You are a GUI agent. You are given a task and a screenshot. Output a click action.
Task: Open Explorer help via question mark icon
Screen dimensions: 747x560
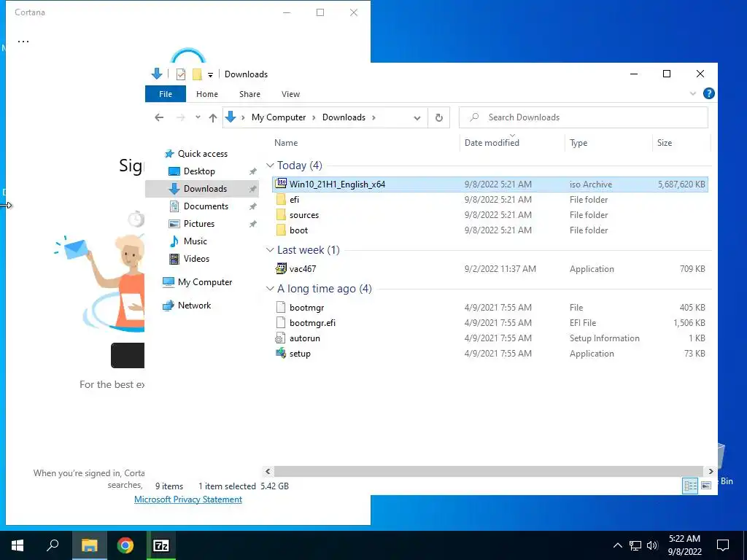(708, 93)
